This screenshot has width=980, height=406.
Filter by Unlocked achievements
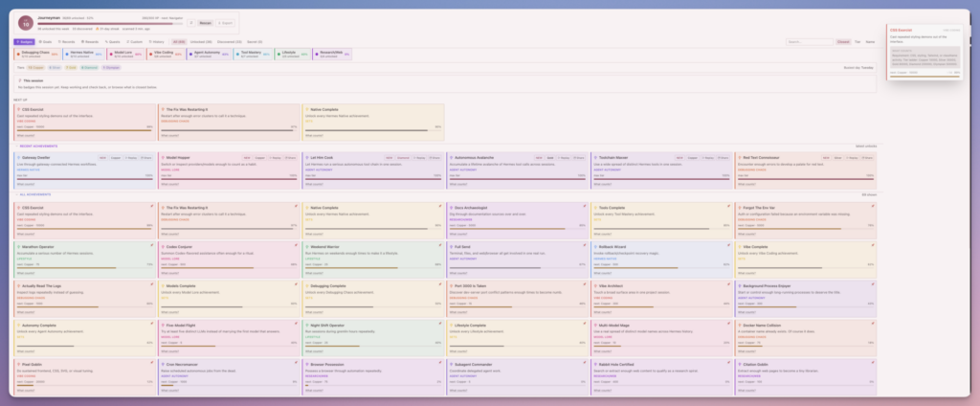click(201, 42)
